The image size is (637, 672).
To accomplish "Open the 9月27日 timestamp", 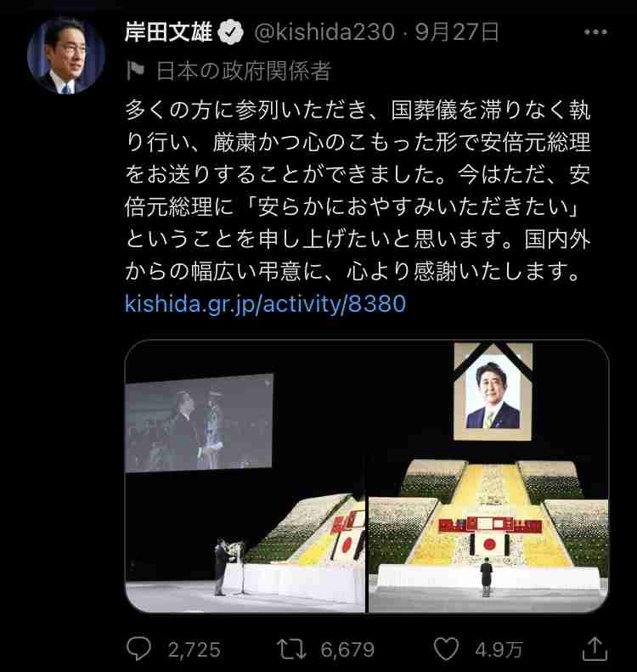I will [x=457, y=32].
